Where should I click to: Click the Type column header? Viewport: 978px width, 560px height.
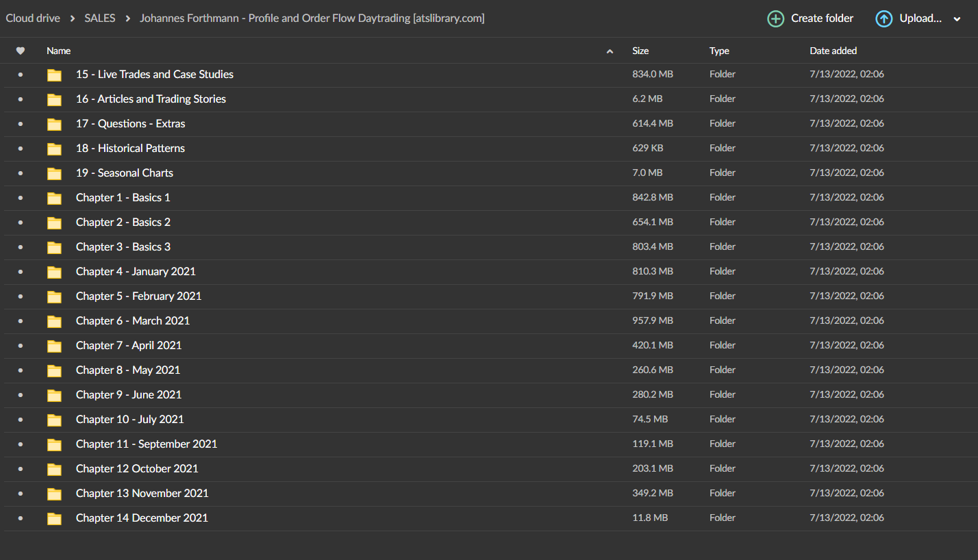719,51
